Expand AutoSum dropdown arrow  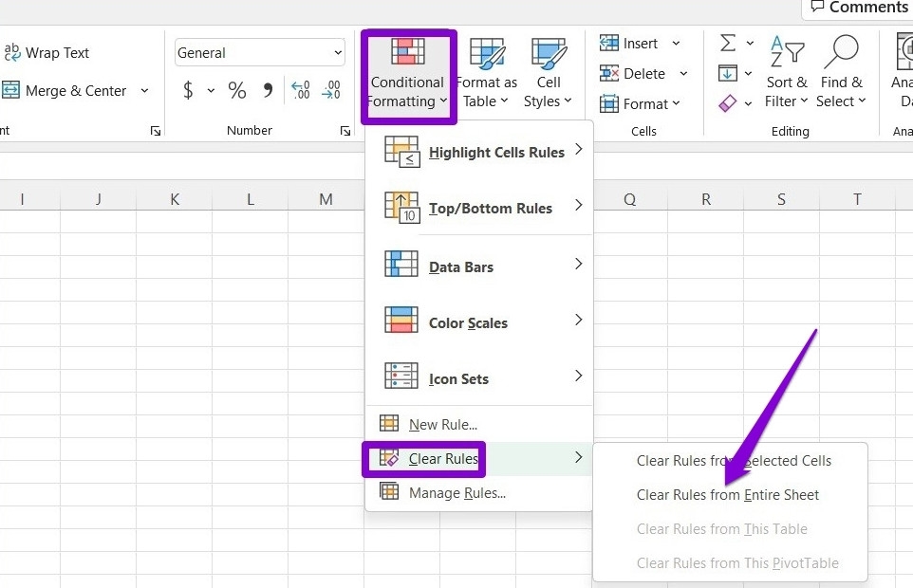coord(750,43)
